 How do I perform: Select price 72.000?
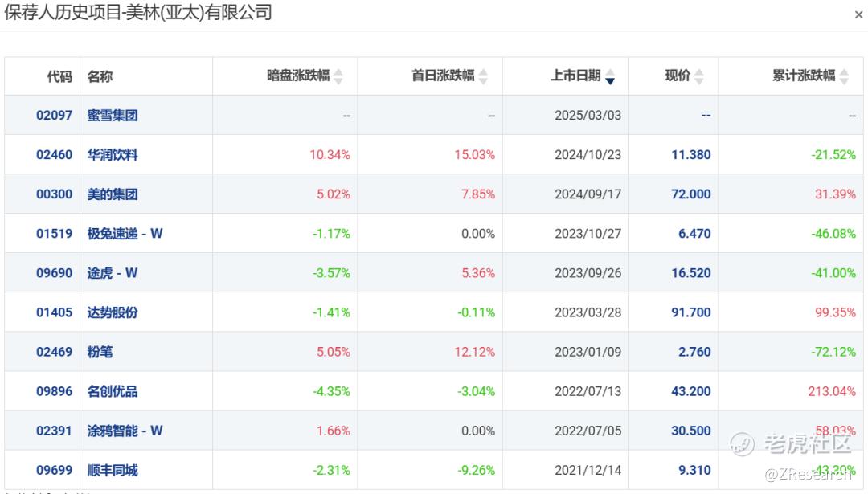tap(691, 194)
